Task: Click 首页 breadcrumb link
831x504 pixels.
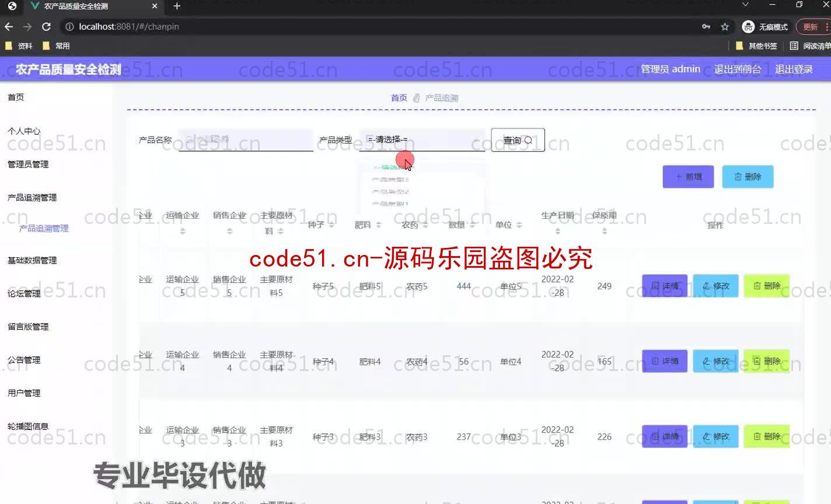Action: 399,98
